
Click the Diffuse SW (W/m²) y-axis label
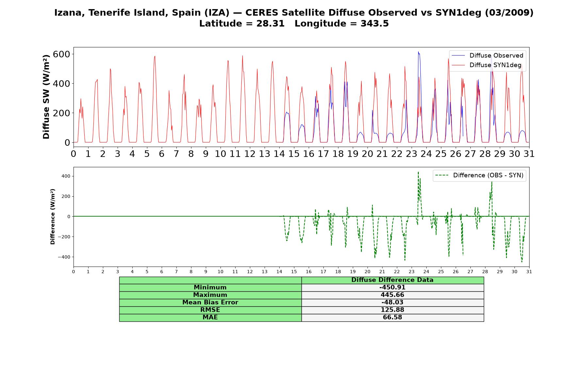[x=46, y=97]
